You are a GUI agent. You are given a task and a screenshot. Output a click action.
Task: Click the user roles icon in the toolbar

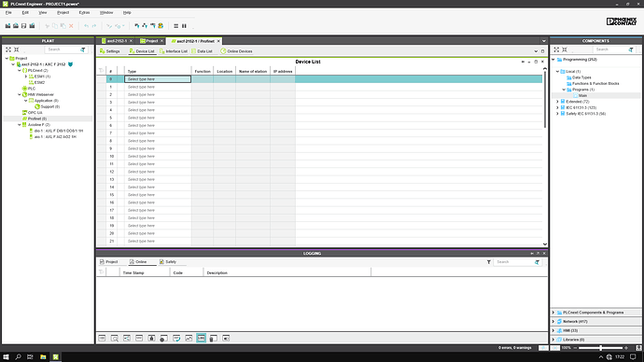[x=161, y=26]
